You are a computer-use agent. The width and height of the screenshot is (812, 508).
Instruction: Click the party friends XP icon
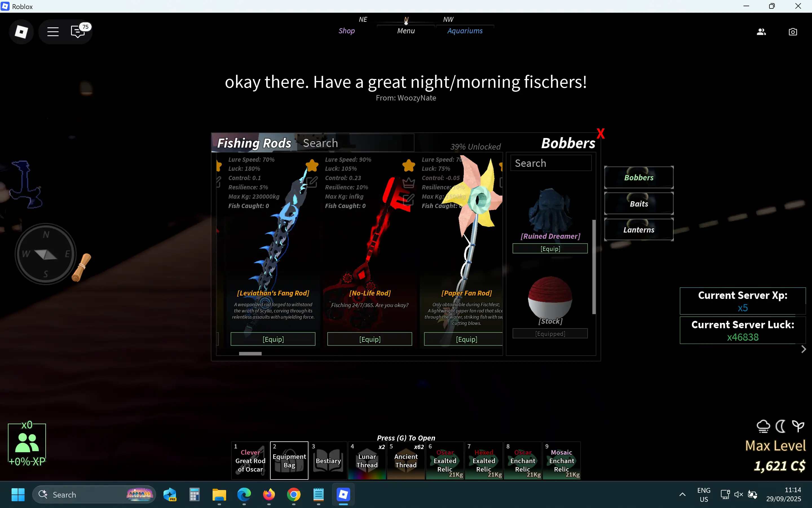[x=27, y=443]
